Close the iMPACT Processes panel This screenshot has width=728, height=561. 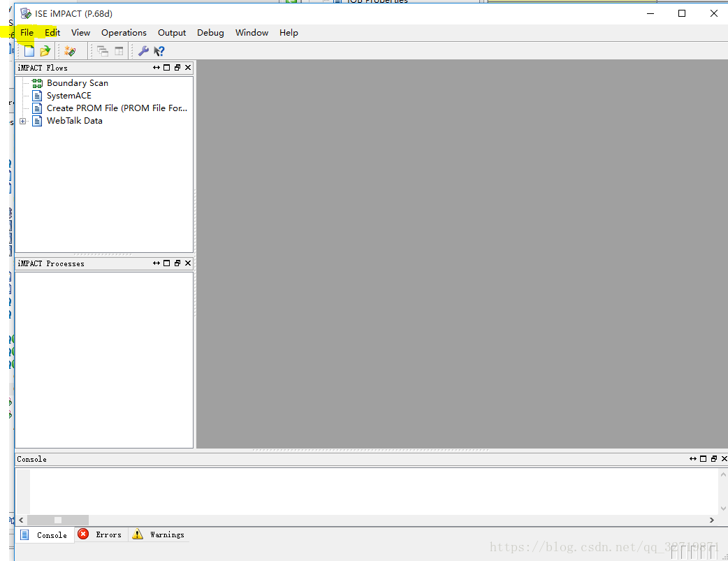tap(188, 263)
